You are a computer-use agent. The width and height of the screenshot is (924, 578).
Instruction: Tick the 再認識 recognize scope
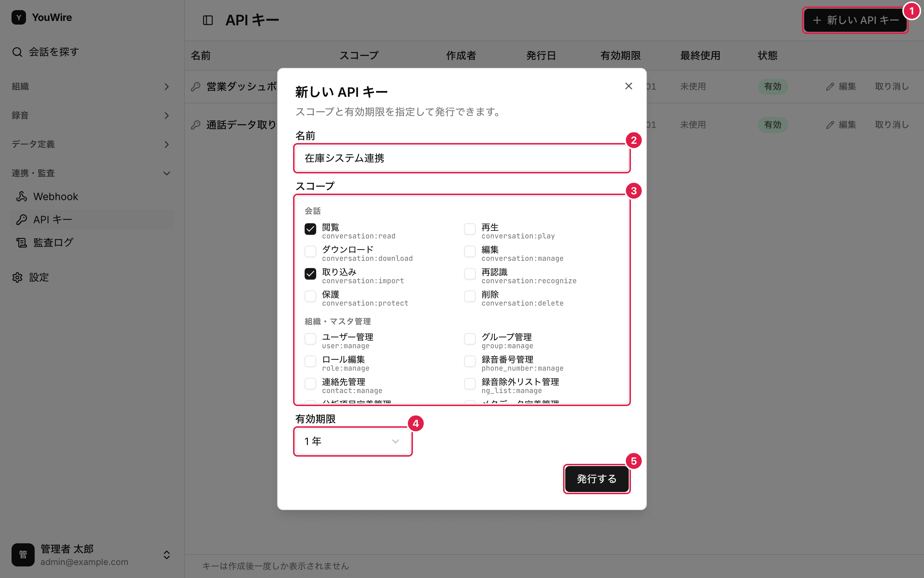[x=470, y=274]
